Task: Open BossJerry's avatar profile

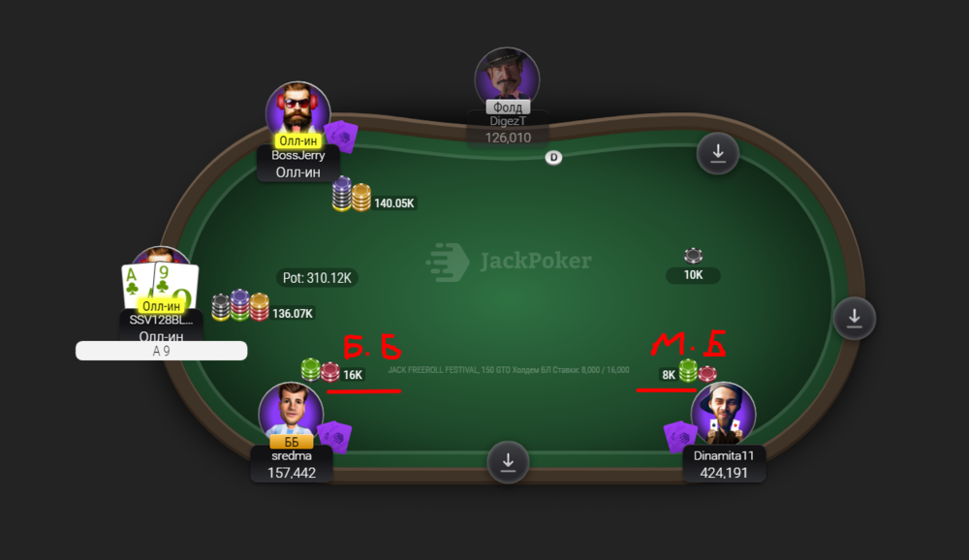Action: coord(297,112)
